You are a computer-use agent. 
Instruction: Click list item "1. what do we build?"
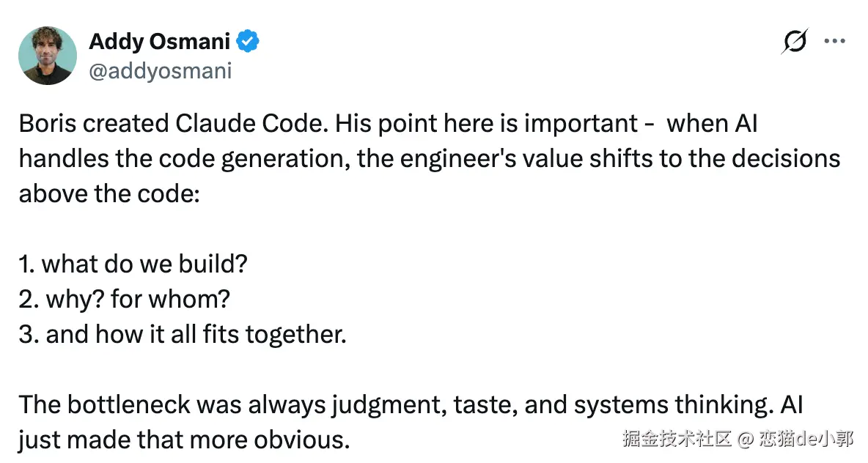coord(133,264)
